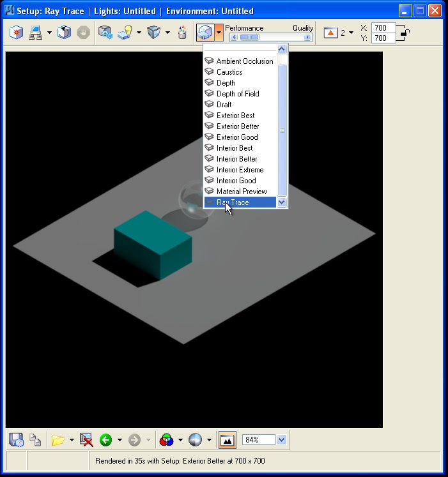Click the teal box in rendered image
The height and width of the screenshot is (477, 448).
[153, 244]
